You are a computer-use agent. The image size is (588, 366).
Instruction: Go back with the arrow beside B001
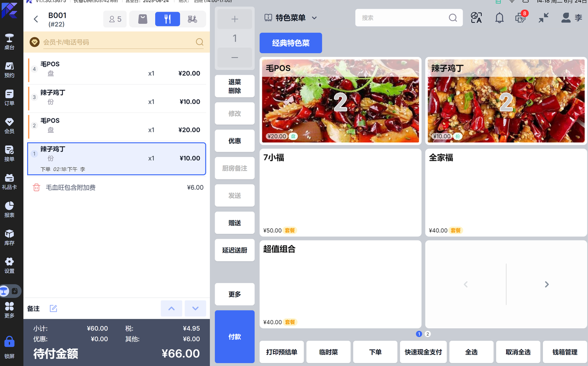[36, 19]
